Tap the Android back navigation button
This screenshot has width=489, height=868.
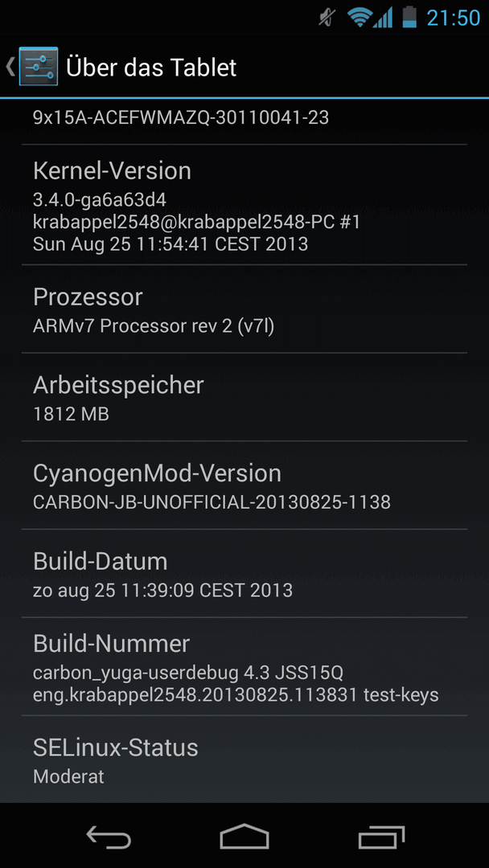[109, 836]
